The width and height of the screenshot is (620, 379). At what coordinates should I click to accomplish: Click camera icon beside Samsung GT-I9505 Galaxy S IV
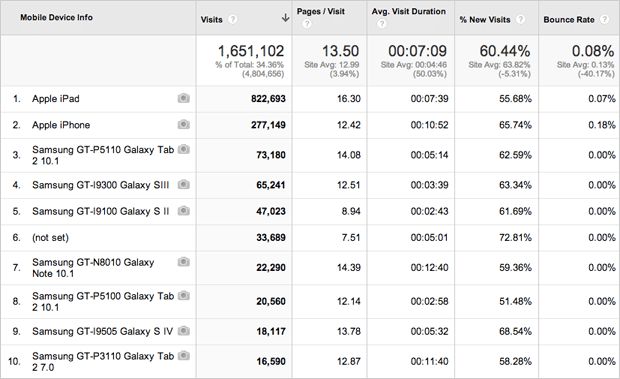click(x=183, y=330)
